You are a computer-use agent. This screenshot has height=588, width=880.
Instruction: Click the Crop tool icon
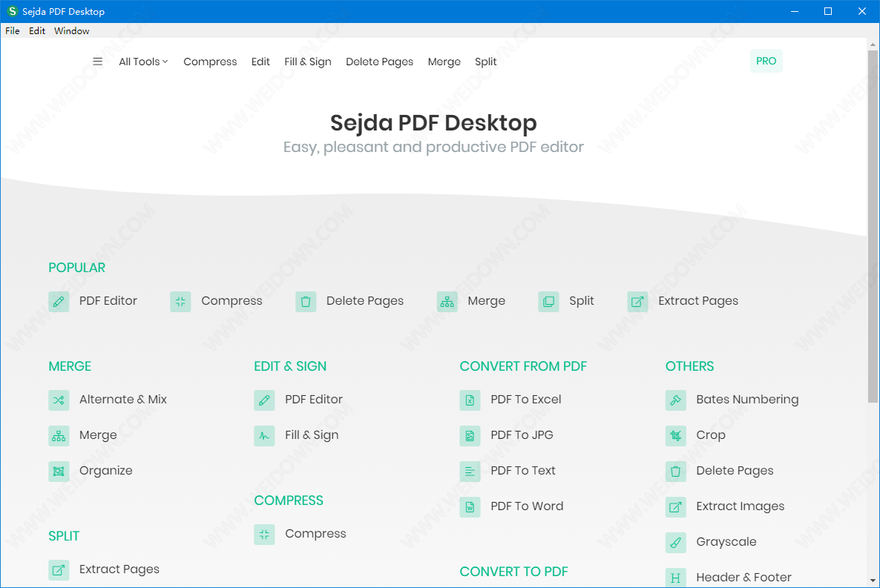[675, 435]
